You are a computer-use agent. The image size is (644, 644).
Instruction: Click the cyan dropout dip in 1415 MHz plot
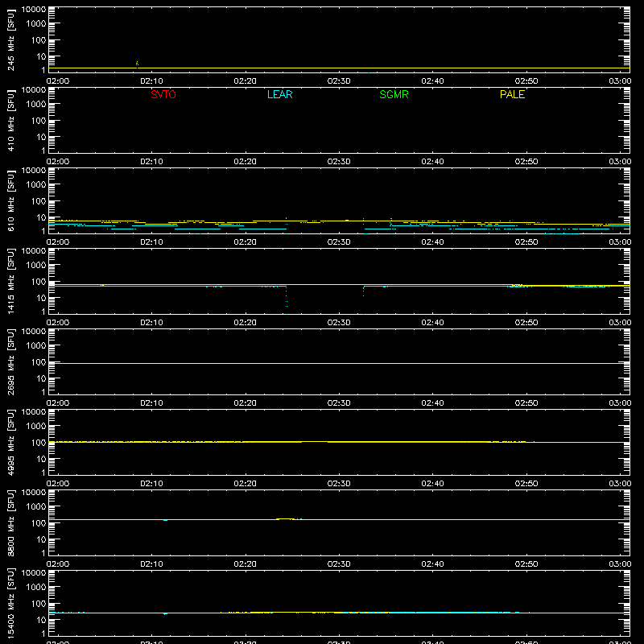[x=287, y=299]
